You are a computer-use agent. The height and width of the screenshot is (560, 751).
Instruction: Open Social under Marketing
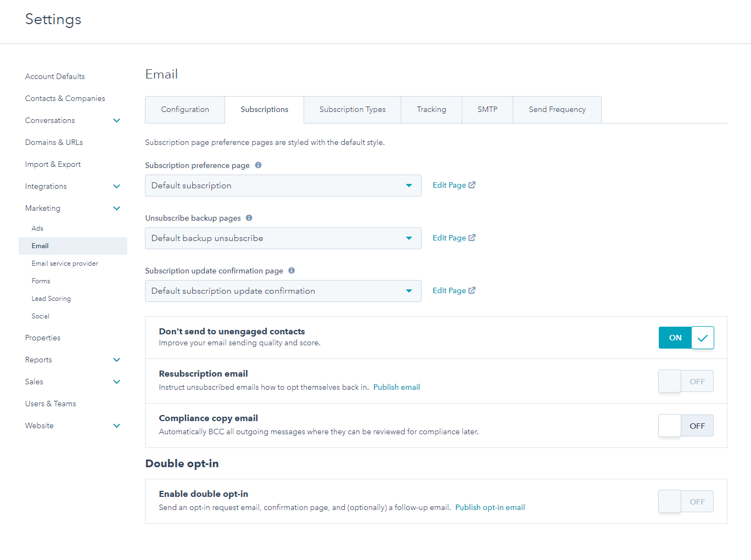40,316
